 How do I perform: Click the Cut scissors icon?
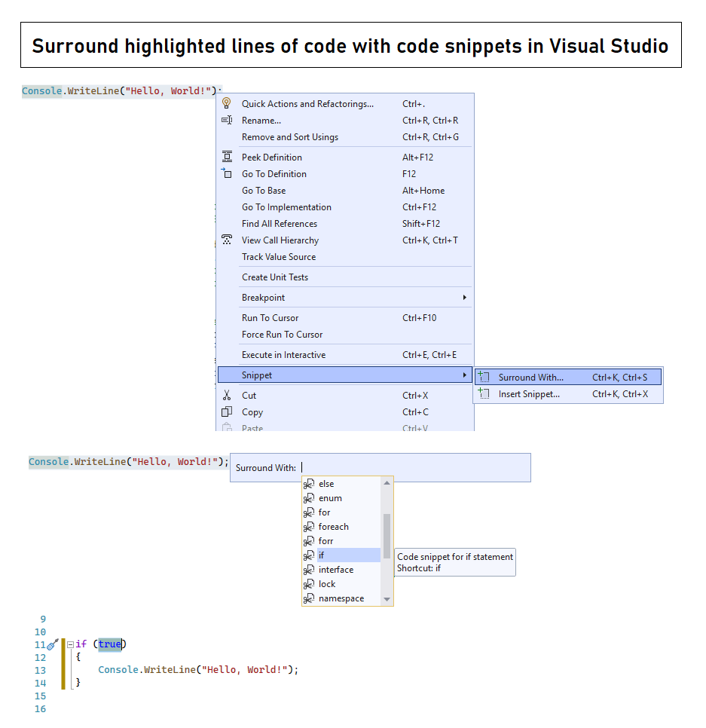(227, 395)
